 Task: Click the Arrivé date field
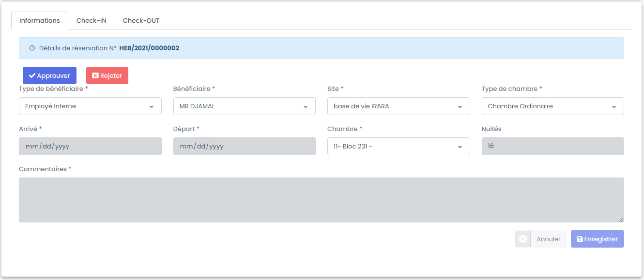click(x=90, y=147)
